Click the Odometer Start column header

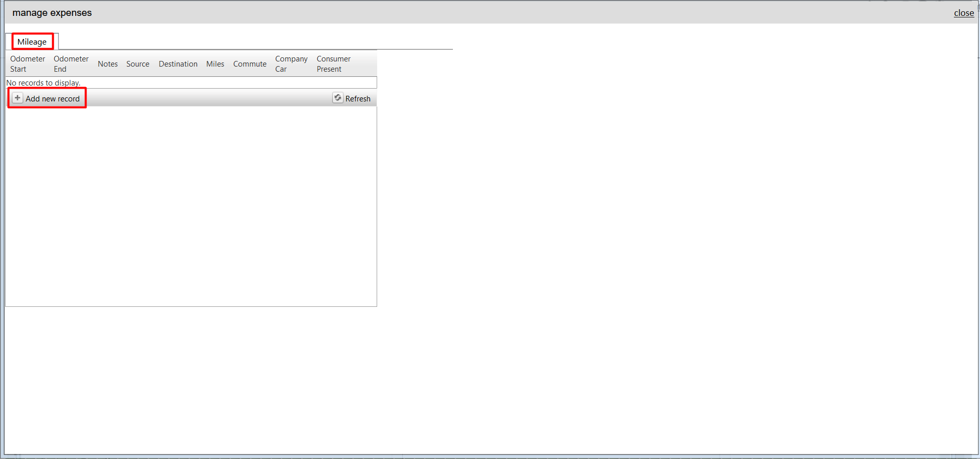[28, 64]
